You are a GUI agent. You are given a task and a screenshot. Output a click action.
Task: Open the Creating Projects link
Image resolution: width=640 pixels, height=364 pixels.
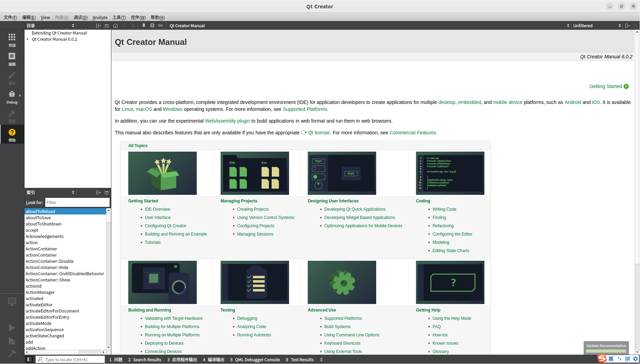(253, 209)
